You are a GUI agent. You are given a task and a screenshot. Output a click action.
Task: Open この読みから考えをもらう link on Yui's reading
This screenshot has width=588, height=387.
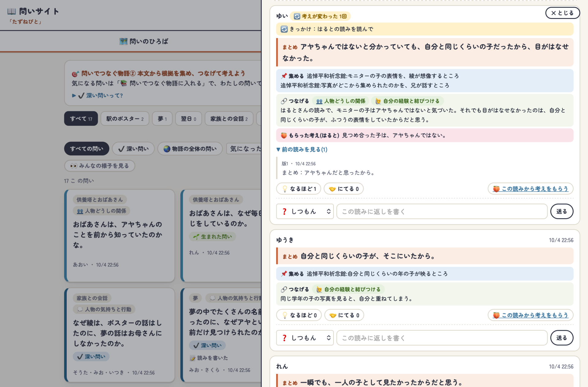[x=531, y=189]
